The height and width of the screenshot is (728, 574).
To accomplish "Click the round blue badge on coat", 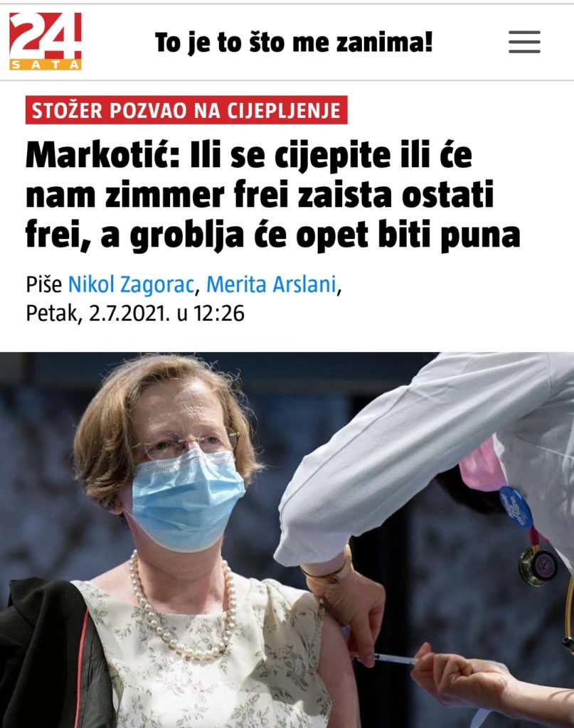I will click(x=516, y=508).
